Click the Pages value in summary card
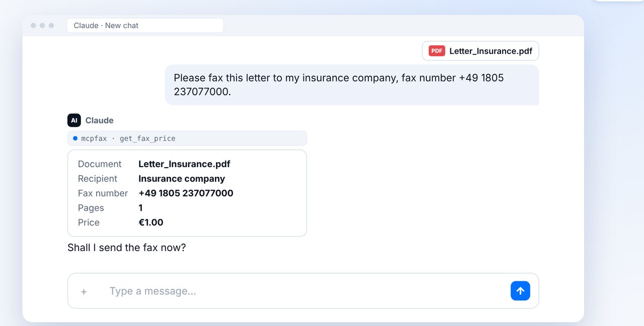 140,208
